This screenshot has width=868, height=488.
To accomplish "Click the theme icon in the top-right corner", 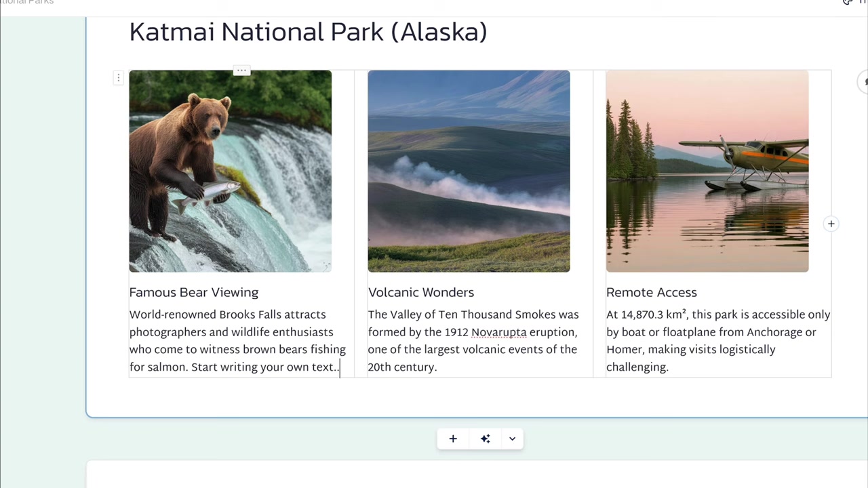I will coord(848,2).
